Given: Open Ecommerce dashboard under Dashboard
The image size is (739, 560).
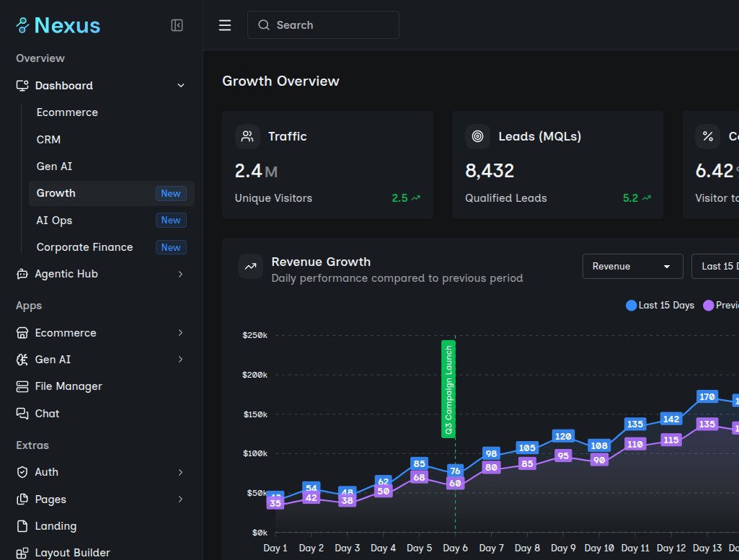Looking at the screenshot, I should coord(112,112).
